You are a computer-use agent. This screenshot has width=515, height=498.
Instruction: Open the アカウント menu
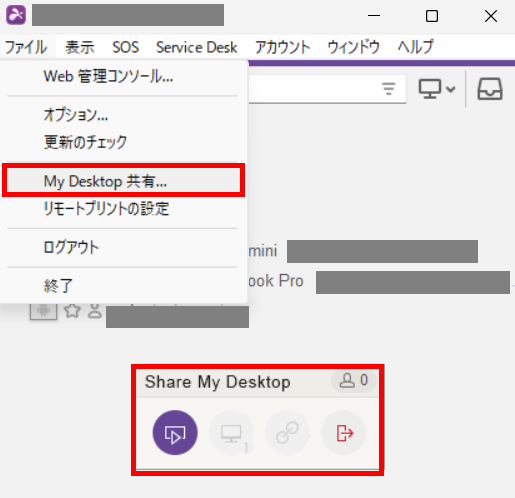tap(282, 47)
